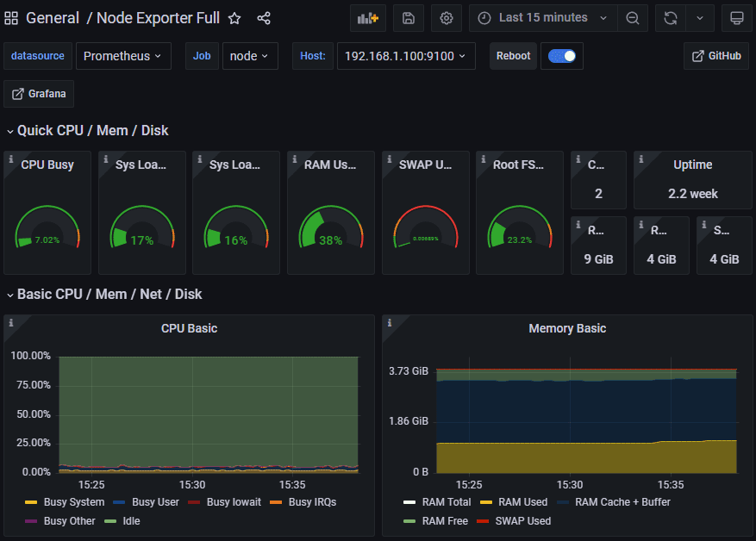Toggle the RAM Used legend series

click(524, 502)
